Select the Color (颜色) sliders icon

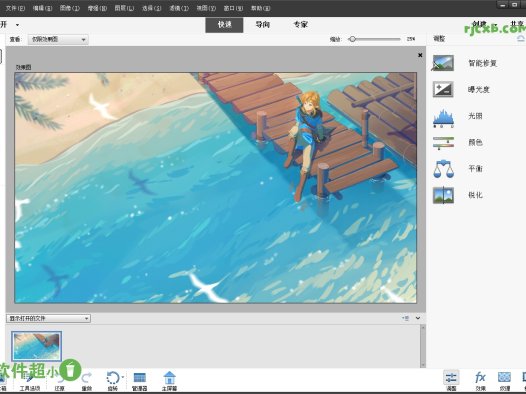coord(443,143)
